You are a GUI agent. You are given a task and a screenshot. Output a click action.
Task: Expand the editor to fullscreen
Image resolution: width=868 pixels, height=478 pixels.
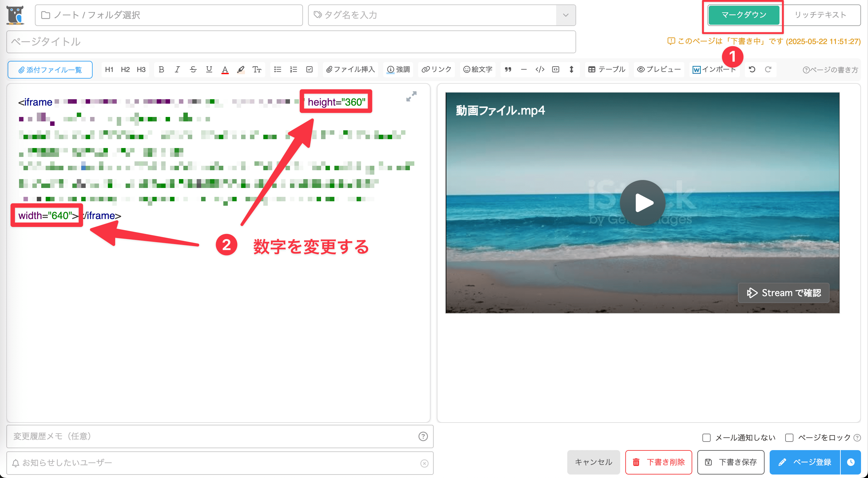coord(411,97)
